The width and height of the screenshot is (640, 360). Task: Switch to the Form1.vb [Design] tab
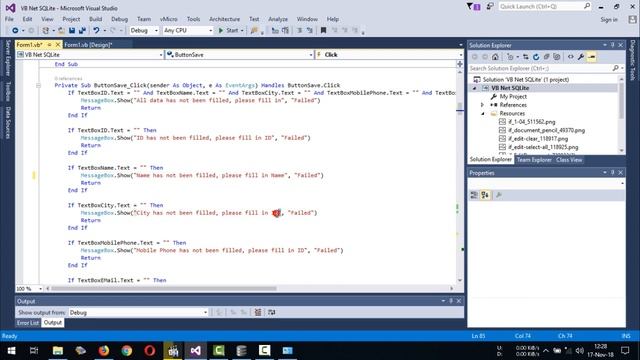tap(88, 44)
